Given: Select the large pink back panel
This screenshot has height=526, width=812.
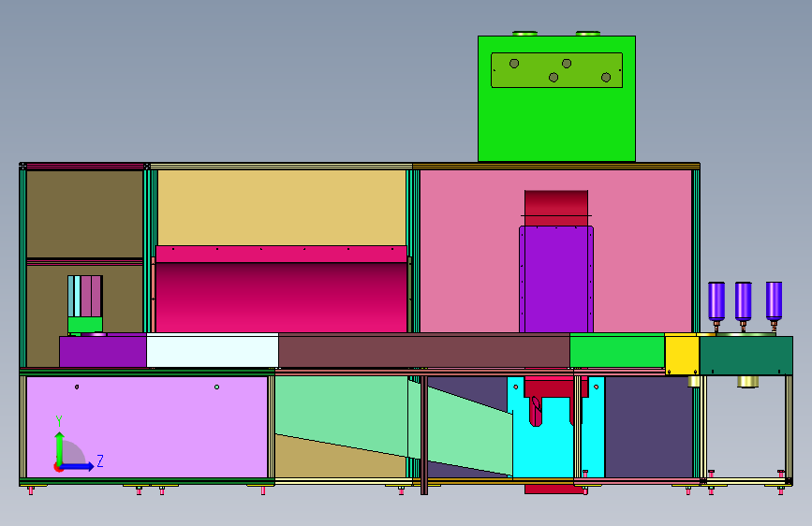Looking at the screenshot, I should [468, 251].
